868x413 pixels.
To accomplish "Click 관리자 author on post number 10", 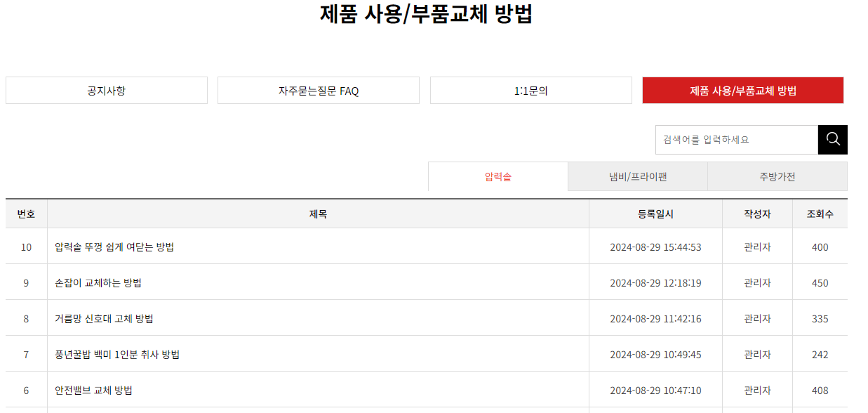I will pos(757,247).
